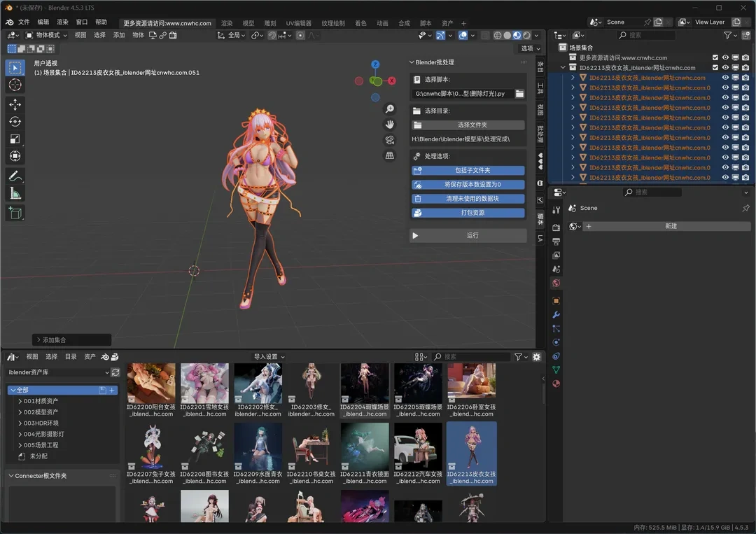
Task: Uncheck the ID62213皮衣女孩 collection checkbox
Action: pyautogui.click(x=715, y=68)
